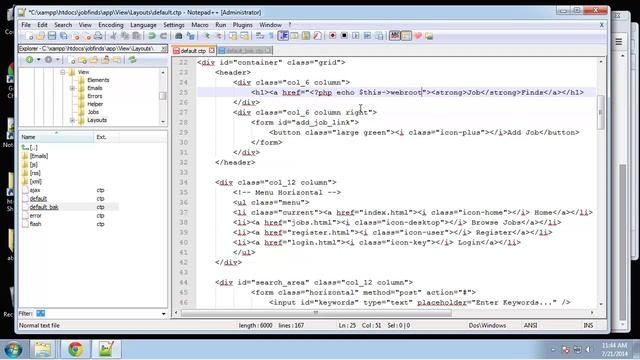
Task: Save the document using the Save icon
Action: coord(52,36)
